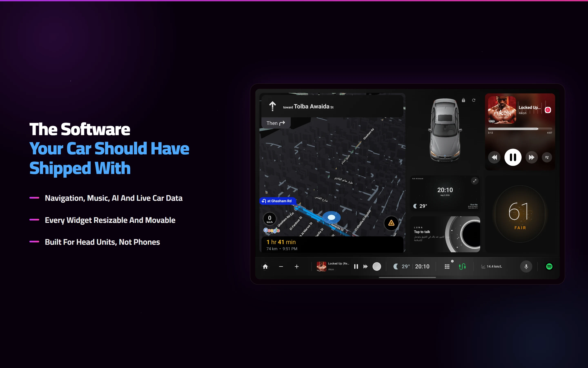Open the 61 FAIR air quality gauge
Viewport: 588px width, 368px height.
pyautogui.click(x=520, y=214)
